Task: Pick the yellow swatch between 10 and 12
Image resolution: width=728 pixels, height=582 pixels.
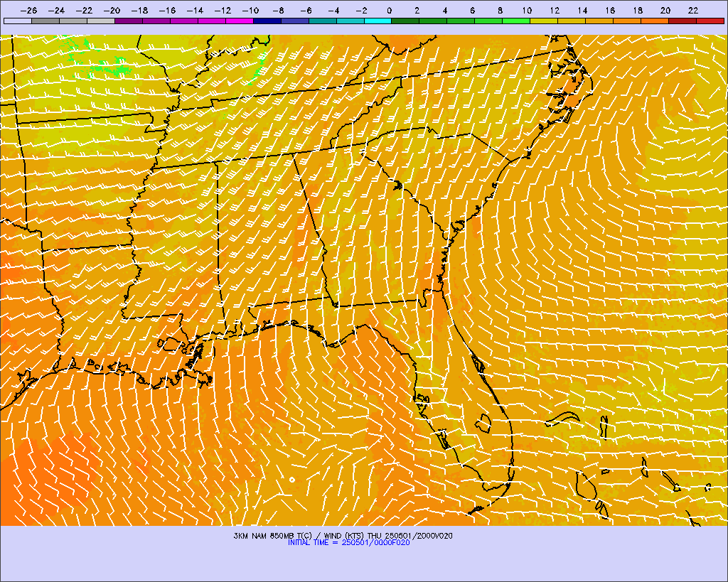Action: click(x=544, y=21)
